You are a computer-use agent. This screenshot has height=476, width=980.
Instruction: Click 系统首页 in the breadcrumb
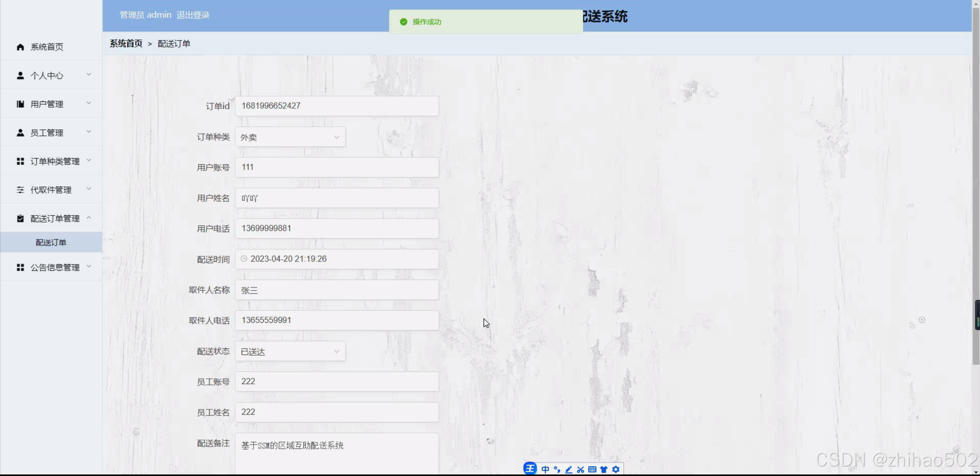click(x=126, y=44)
